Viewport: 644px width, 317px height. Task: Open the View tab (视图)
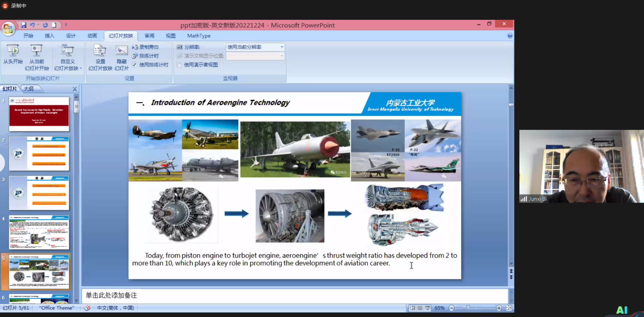point(171,36)
